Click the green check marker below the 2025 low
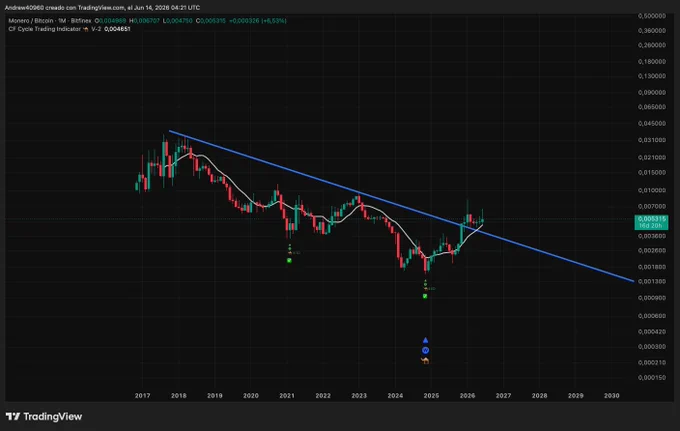Screen dimensions: 680x431 pos(425,297)
